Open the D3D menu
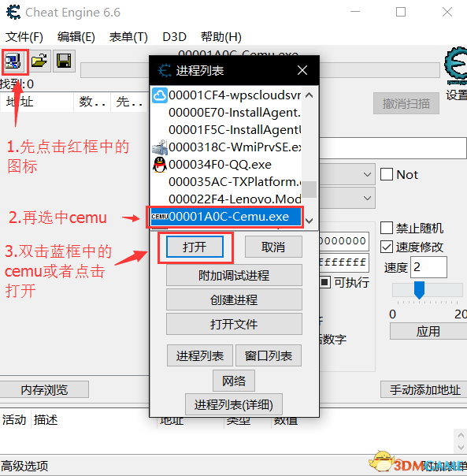Screen dimensions: 467x476 (x=174, y=37)
